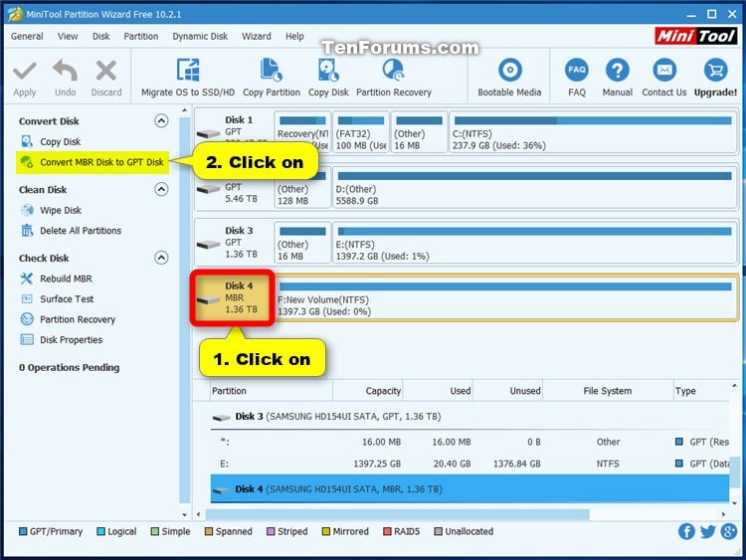Select the FAT32 100 MB partition block
The image size is (746, 560).
click(361, 132)
